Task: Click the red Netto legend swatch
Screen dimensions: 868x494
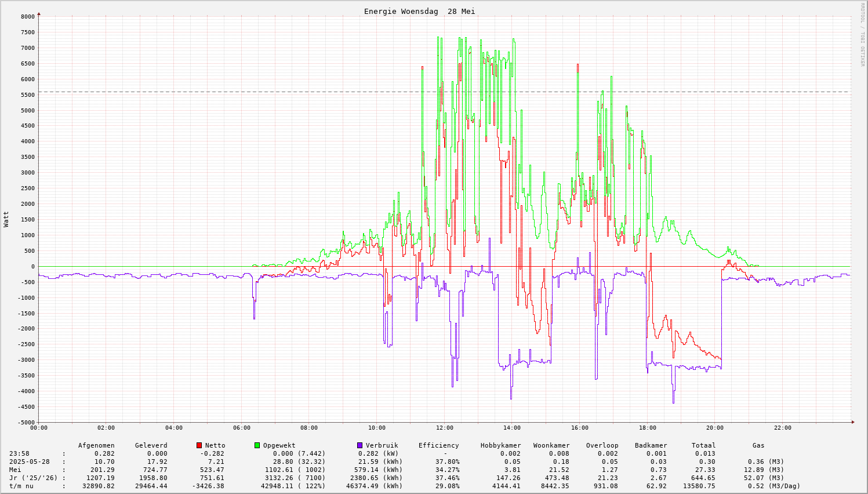Action: (199, 445)
